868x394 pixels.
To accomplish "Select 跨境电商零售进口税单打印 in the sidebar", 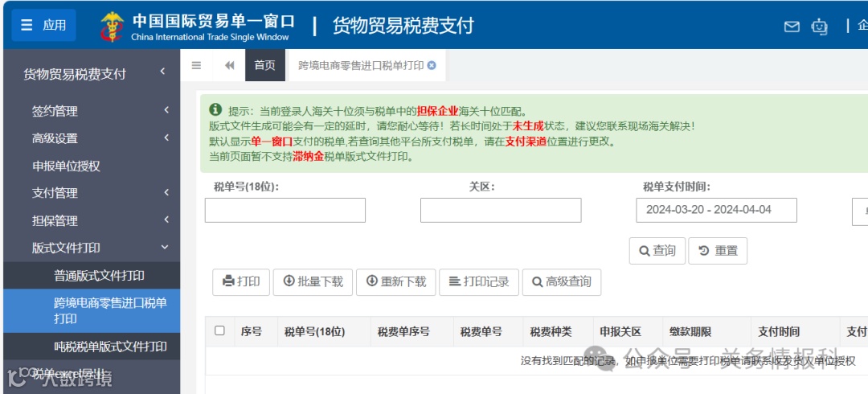I will (92, 311).
